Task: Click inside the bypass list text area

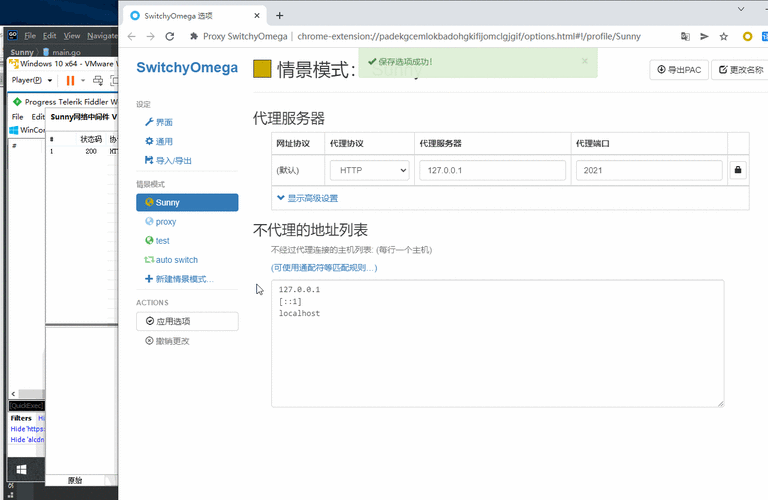Action: tap(498, 343)
